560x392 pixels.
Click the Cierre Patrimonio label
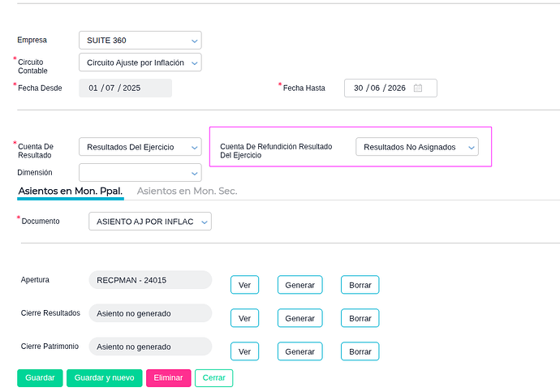[x=50, y=347]
